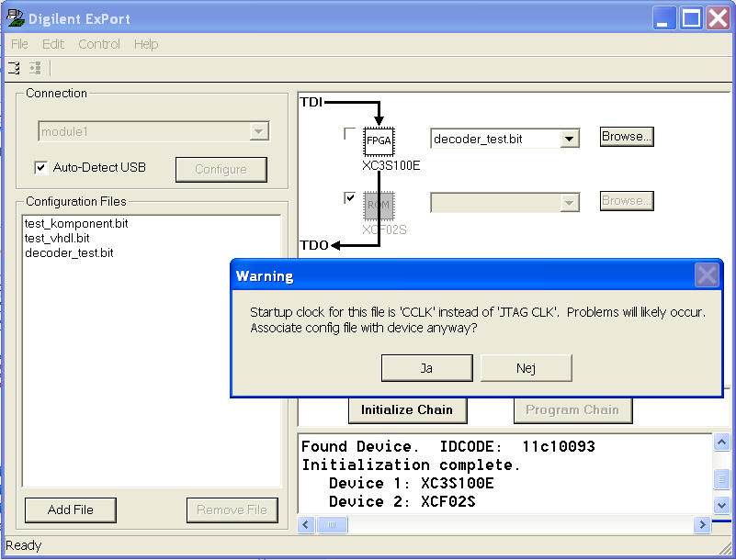Open the Edit menu
Image resolution: width=736 pixels, height=560 pixels.
point(53,44)
